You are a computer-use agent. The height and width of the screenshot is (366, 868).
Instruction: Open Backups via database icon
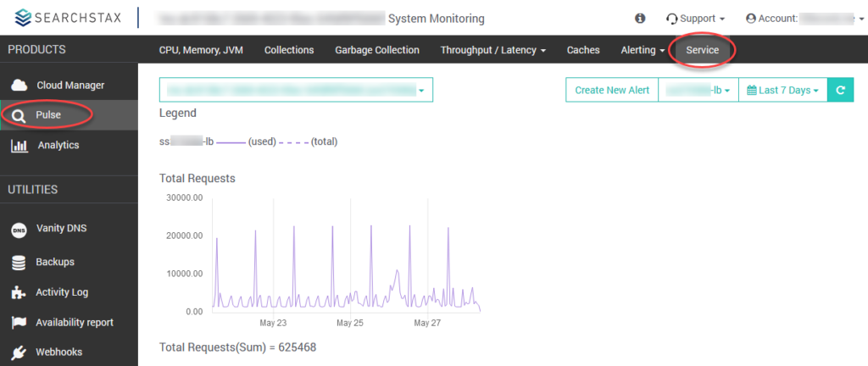point(19,263)
